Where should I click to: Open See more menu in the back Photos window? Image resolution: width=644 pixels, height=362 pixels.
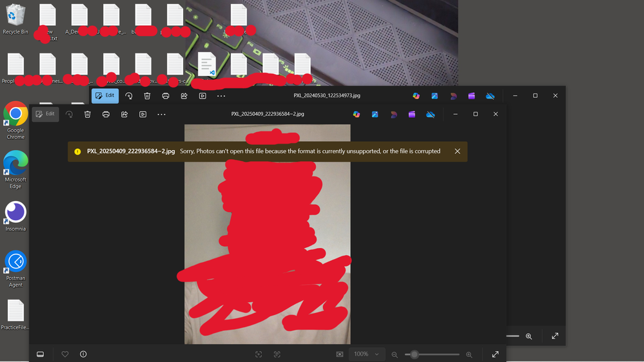tap(221, 96)
